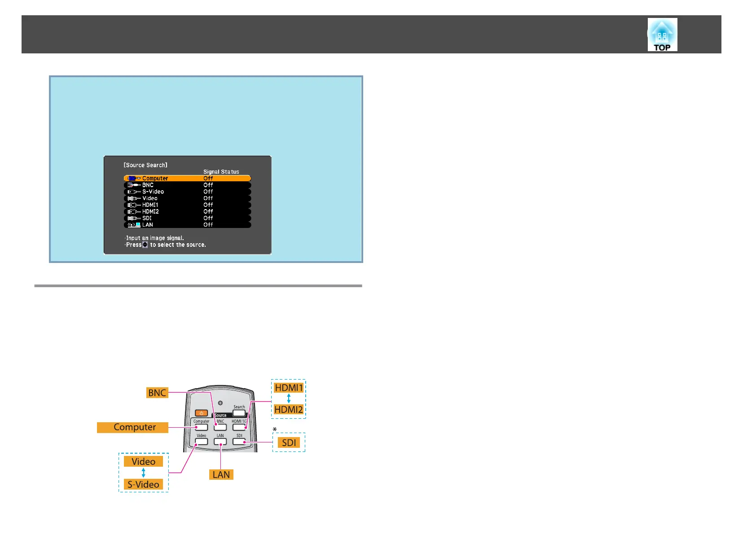Click the [Source Search] title text
The width and height of the screenshot is (756, 534).
[x=145, y=165]
